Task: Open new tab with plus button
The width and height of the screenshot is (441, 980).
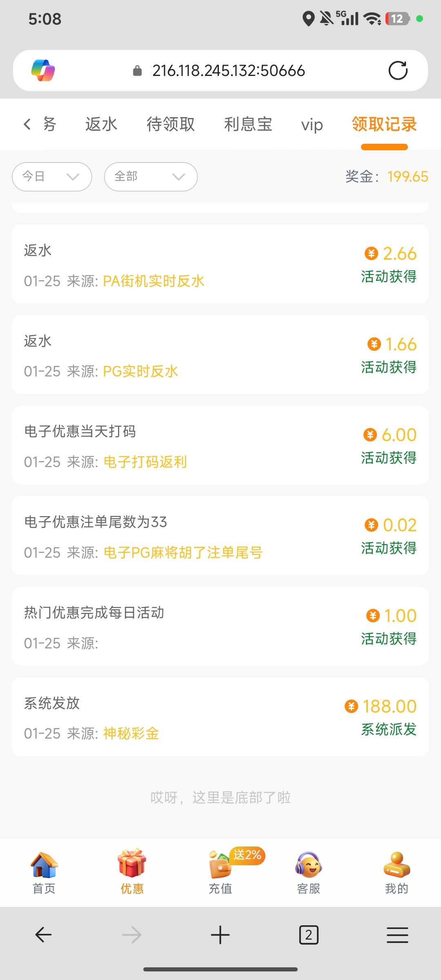Action: [220, 935]
